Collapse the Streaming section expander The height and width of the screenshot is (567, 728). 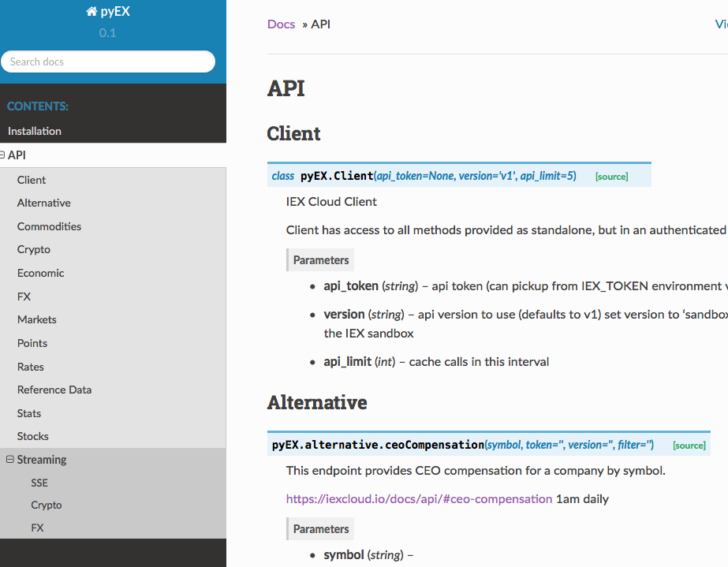click(x=9, y=459)
